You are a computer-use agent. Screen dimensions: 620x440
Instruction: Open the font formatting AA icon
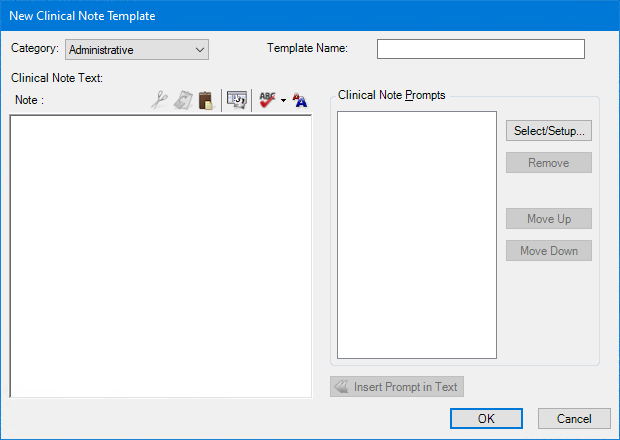(x=300, y=100)
